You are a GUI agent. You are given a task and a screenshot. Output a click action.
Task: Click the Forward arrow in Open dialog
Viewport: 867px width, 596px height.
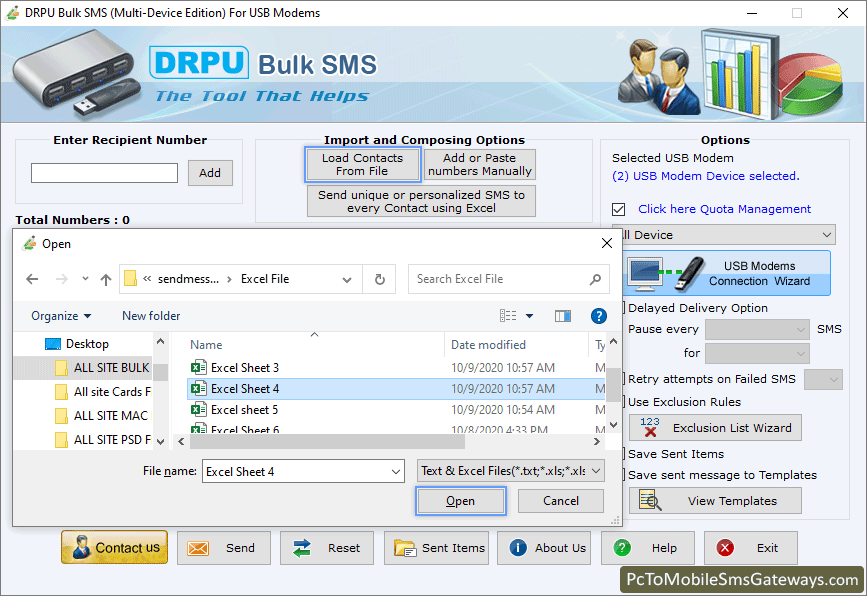61,279
